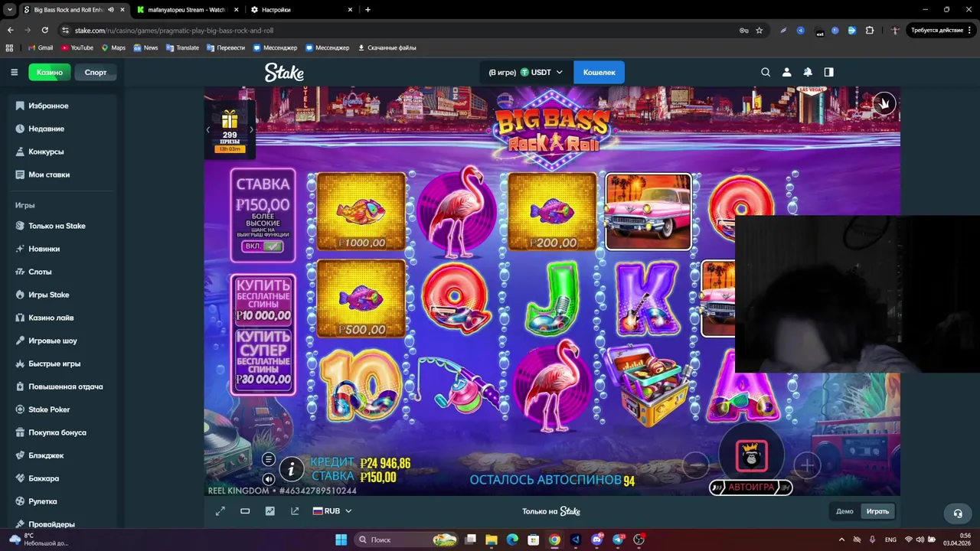Screen dimensions: 980x551
Task: Open Покупка бонуса category
Action: click(x=57, y=432)
